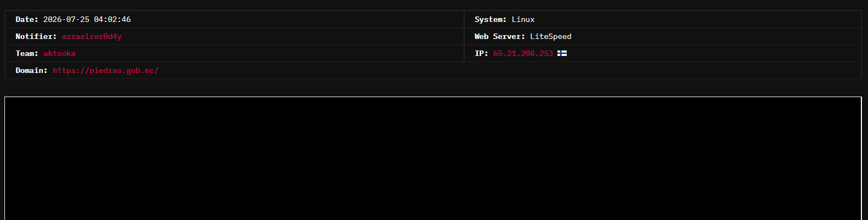Click the Team: label
This screenshot has width=868, height=220.
[27, 53]
